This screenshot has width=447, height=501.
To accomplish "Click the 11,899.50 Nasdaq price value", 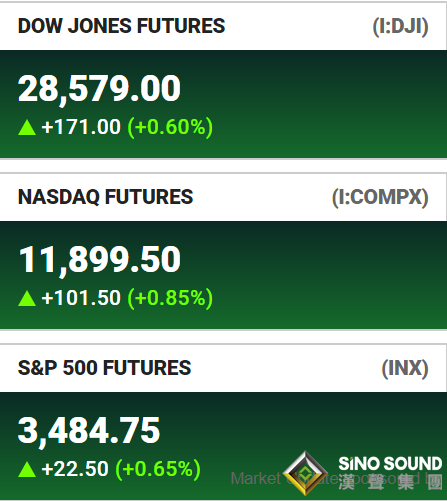I will (100, 260).
